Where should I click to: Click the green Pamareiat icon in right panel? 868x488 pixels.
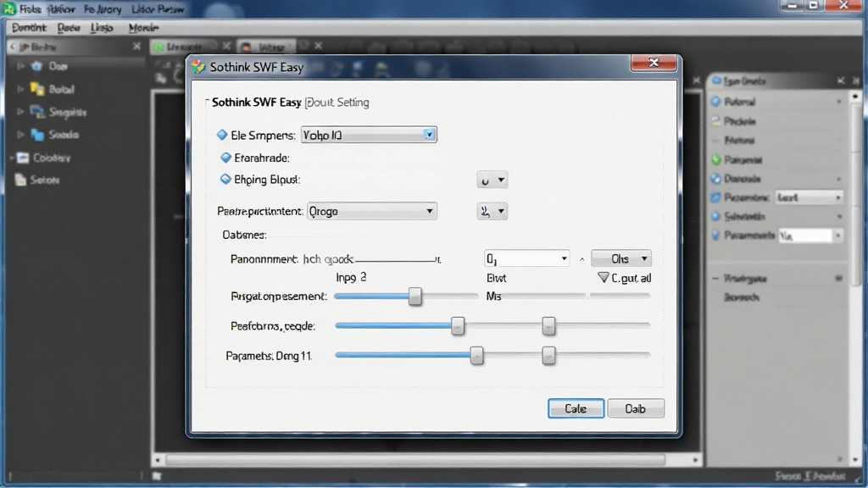(x=716, y=160)
